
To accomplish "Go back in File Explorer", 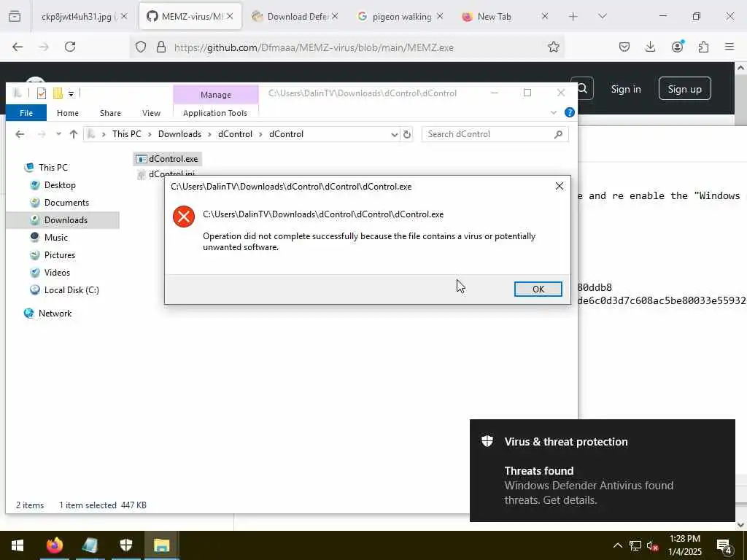I will [x=20, y=134].
